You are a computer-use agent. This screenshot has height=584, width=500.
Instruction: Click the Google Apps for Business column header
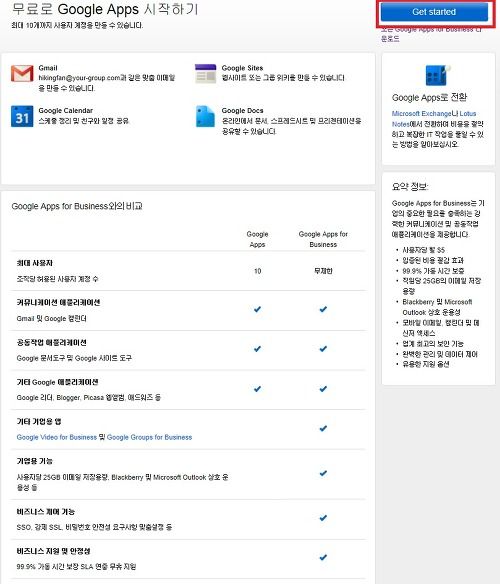pos(323,239)
